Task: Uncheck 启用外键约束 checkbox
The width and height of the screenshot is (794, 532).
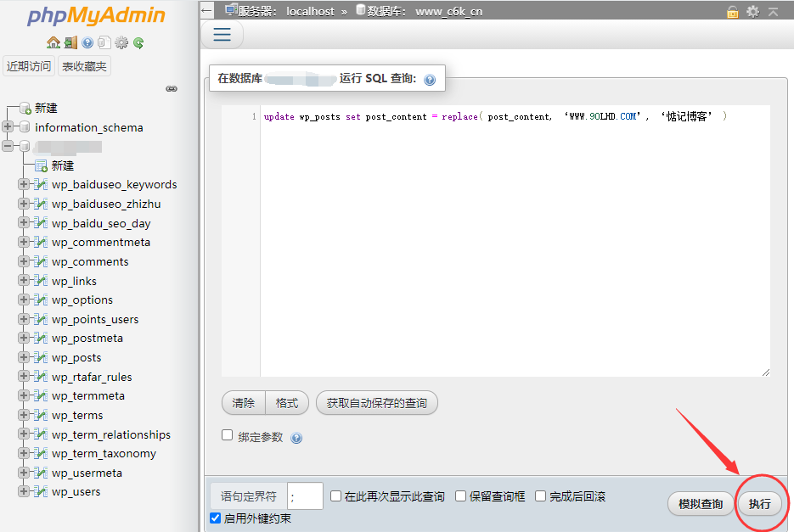Action: tap(215, 518)
